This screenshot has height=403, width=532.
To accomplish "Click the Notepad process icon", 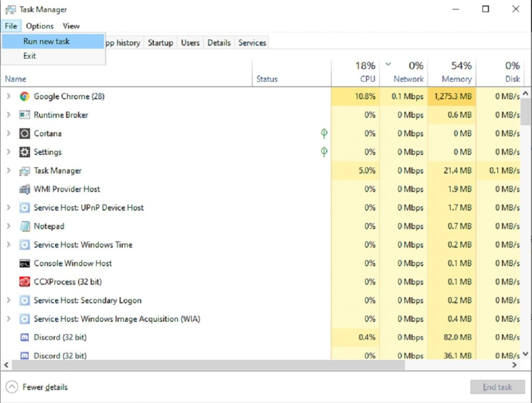I will pyautogui.click(x=24, y=226).
